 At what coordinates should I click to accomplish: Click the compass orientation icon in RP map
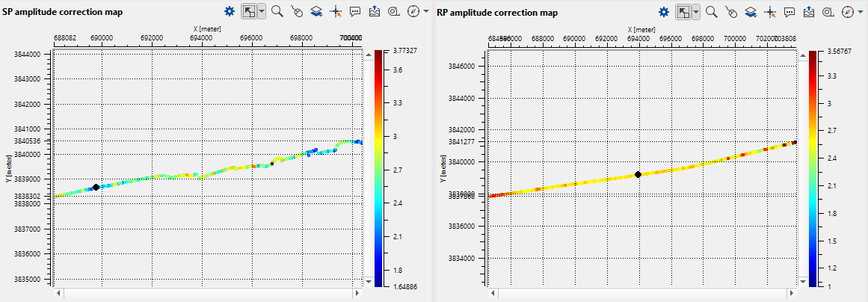click(847, 12)
